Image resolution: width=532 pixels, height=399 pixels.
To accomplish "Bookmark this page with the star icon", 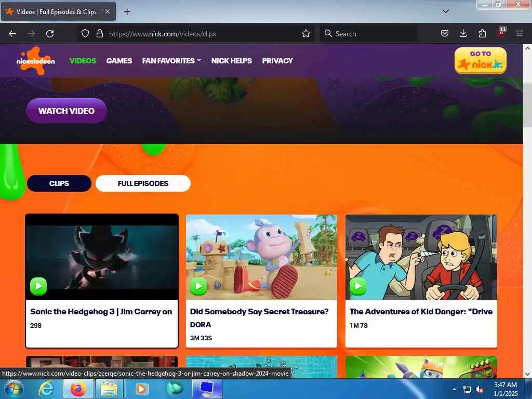I will point(306,34).
